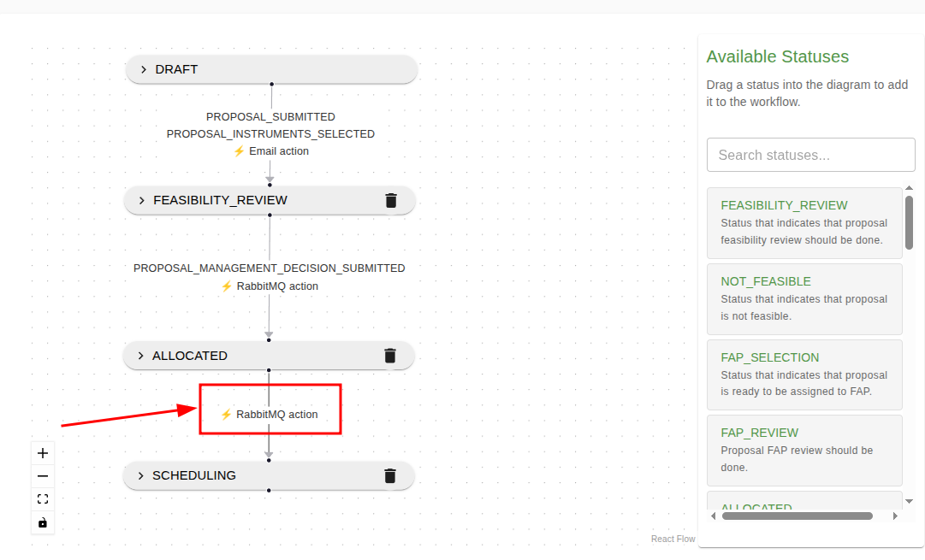Zoom out with the minus icon
Viewport: 925px width, 560px height.
[42, 475]
